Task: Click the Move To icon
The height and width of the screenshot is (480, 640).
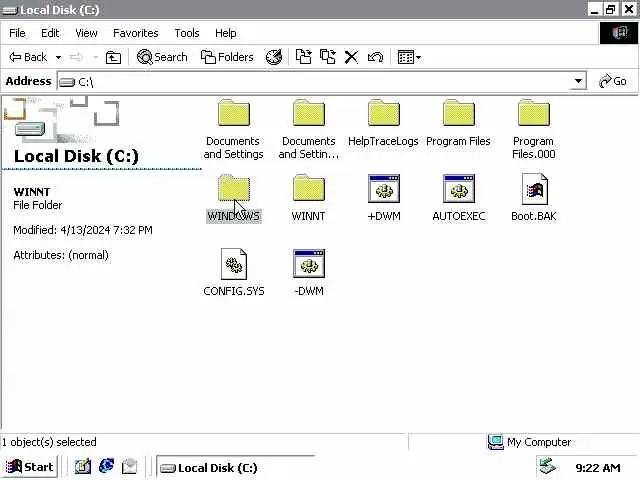Action: point(303,57)
